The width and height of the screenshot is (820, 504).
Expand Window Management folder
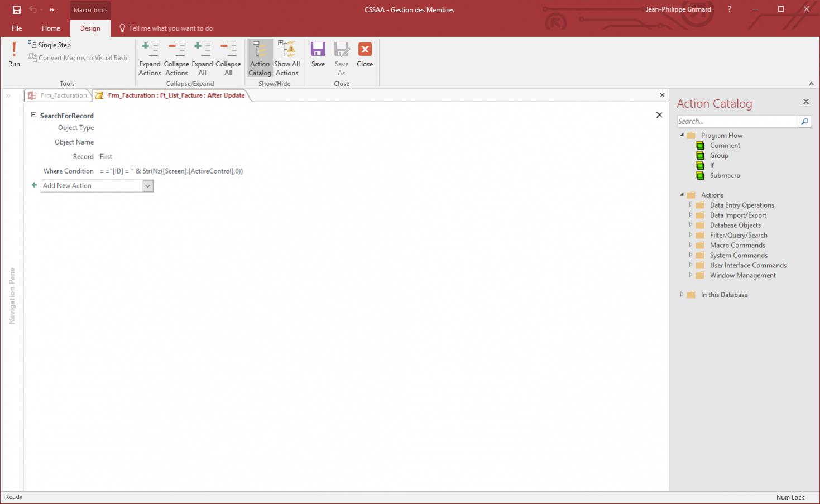(690, 275)
